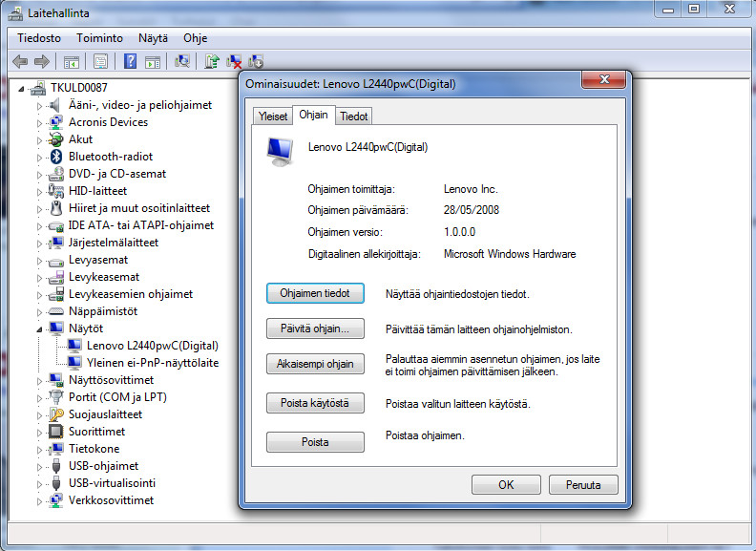Viewport: 756px width, 551px height.
Task: Expand the Tietokone node
Action: 39,449
